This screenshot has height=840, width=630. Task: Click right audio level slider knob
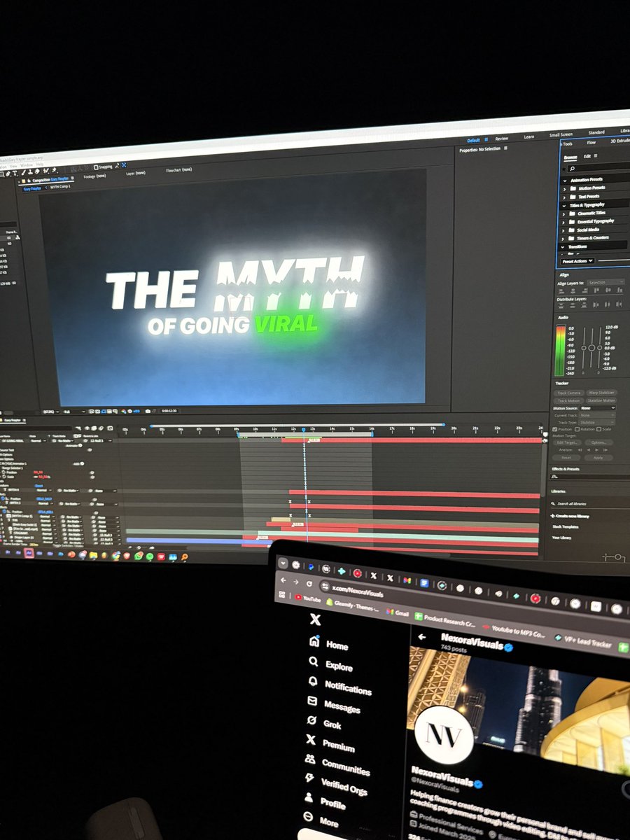[601, 347]
